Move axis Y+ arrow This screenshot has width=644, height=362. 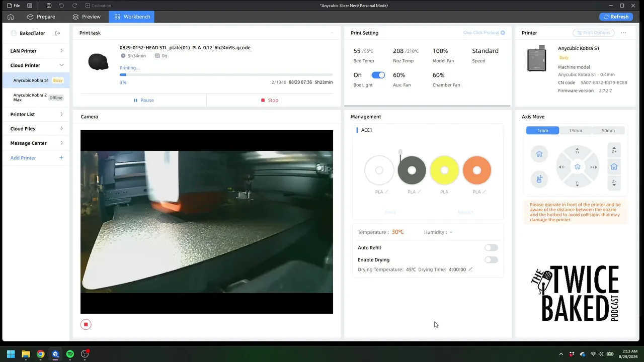tap(577, 151)
